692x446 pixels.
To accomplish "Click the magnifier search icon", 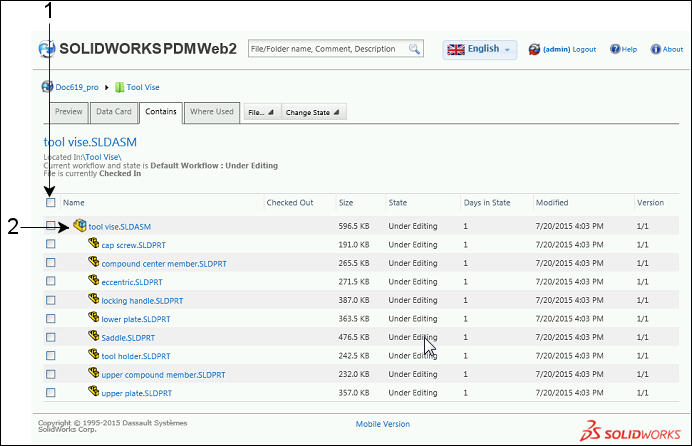I will (x=414, y=48).
